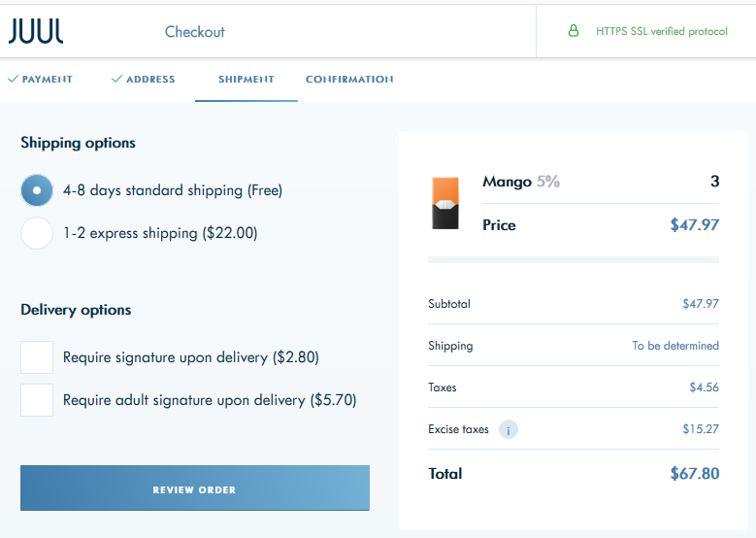This screenshot has width=756, height=538.
Task: Click the Mango pod product image
Action: [444, 203]
